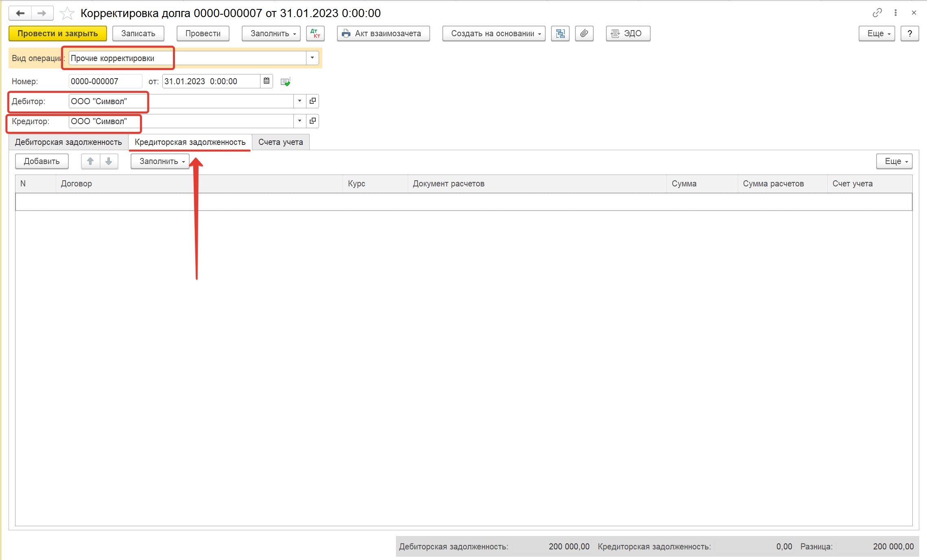Move the row up with arrow icon
This screenshot has height=560, width=927.
click(90, 161)
